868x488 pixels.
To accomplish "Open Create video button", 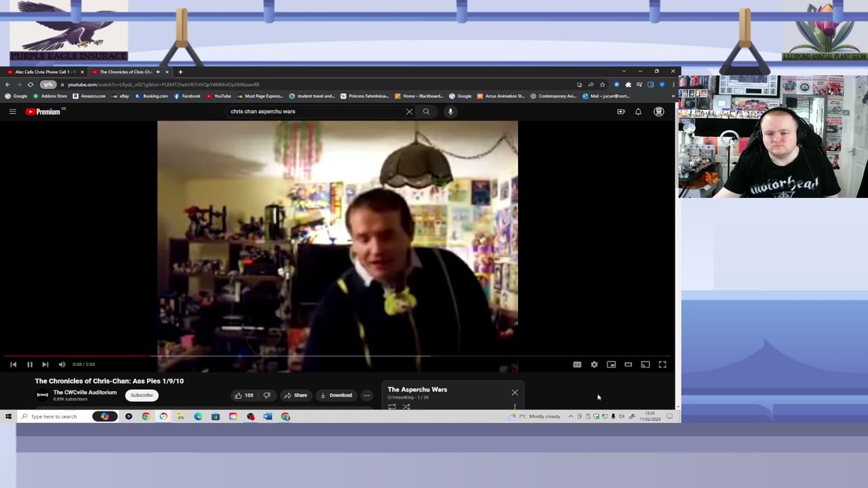I will coord(620,112).
